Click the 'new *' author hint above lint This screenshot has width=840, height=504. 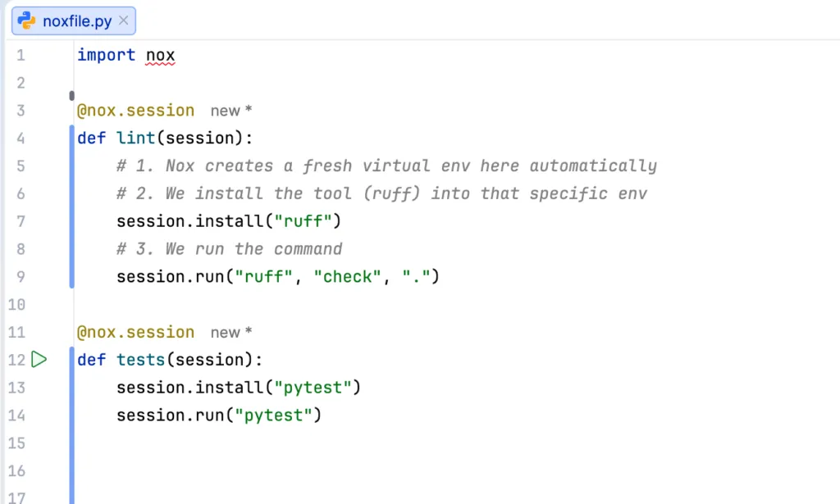pyautogui.click(x=231, y=111)
